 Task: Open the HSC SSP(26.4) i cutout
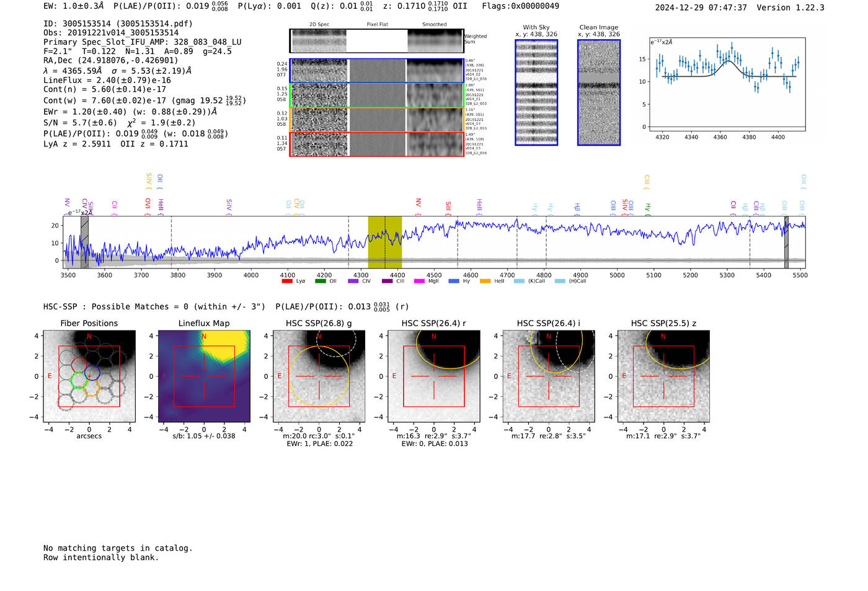548,376
